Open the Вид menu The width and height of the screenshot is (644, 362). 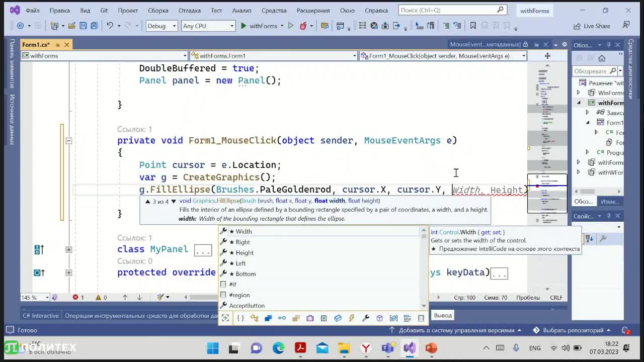85,10
